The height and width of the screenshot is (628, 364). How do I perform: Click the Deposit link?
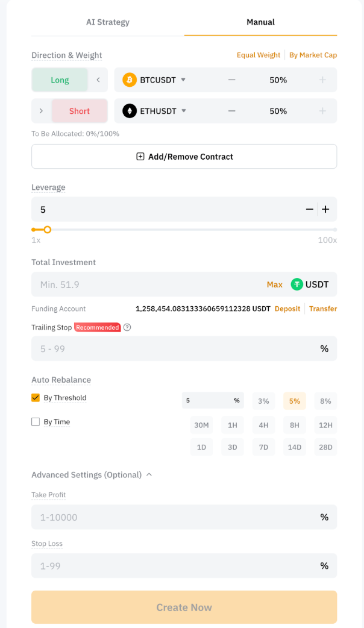pos(287,309)
